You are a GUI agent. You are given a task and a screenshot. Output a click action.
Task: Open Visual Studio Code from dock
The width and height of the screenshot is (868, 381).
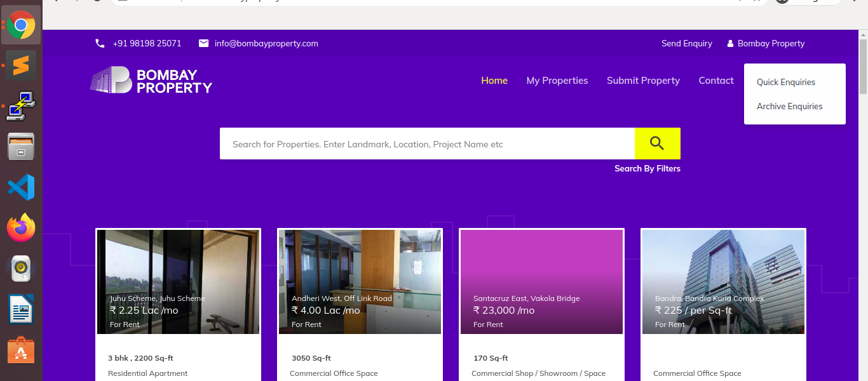point(21,187)
